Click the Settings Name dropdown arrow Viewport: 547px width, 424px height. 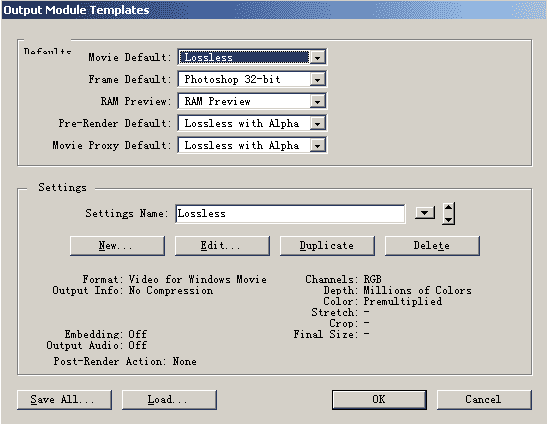(425, 213)
